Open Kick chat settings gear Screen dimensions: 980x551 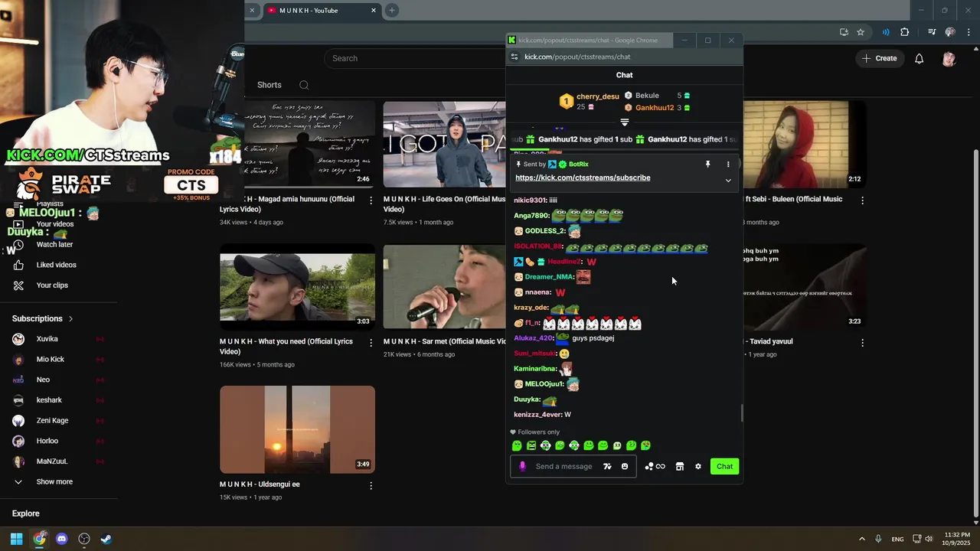[x=697, y=466]
